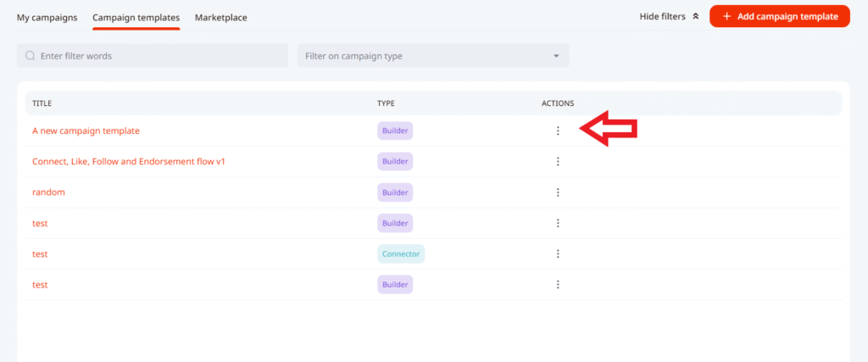This screenshot has width=868, height=362.
Task: Open the A new campaign template link
Action: coord(86,131)
